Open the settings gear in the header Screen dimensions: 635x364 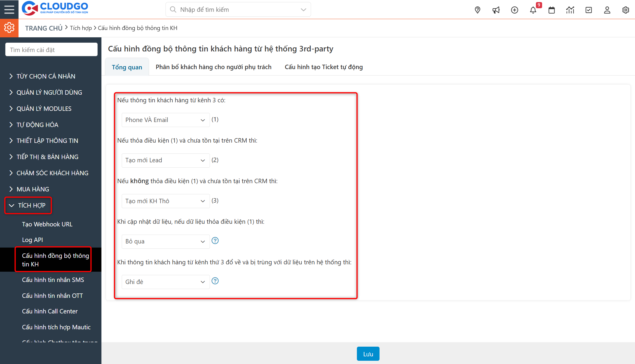pyautogui.click(x=625, y=10)
